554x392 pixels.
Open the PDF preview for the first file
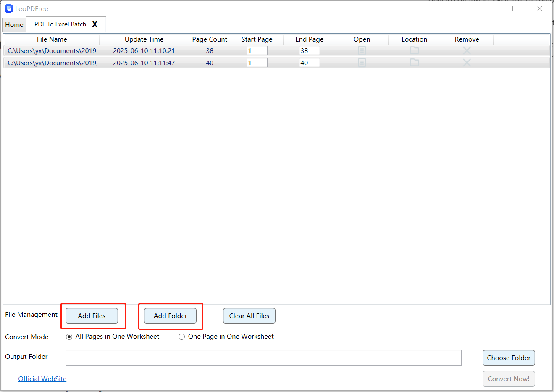click(362, 50)
